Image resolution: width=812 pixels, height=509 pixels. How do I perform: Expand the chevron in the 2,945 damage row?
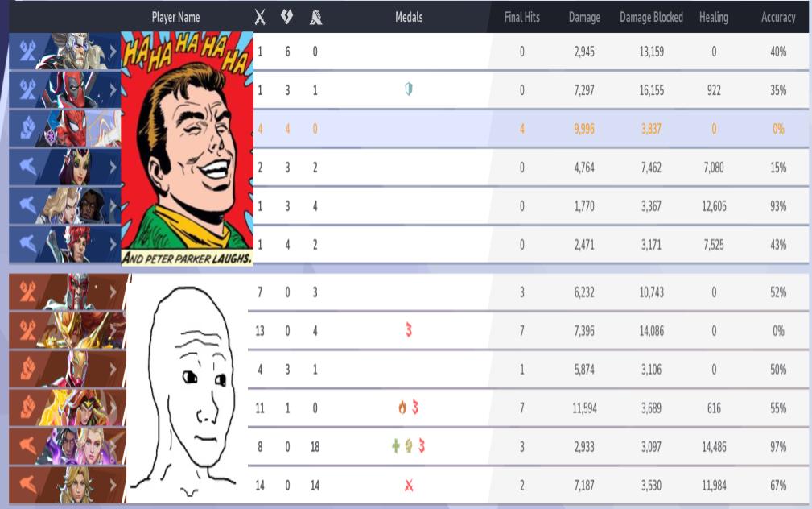[x=113, y=52]
